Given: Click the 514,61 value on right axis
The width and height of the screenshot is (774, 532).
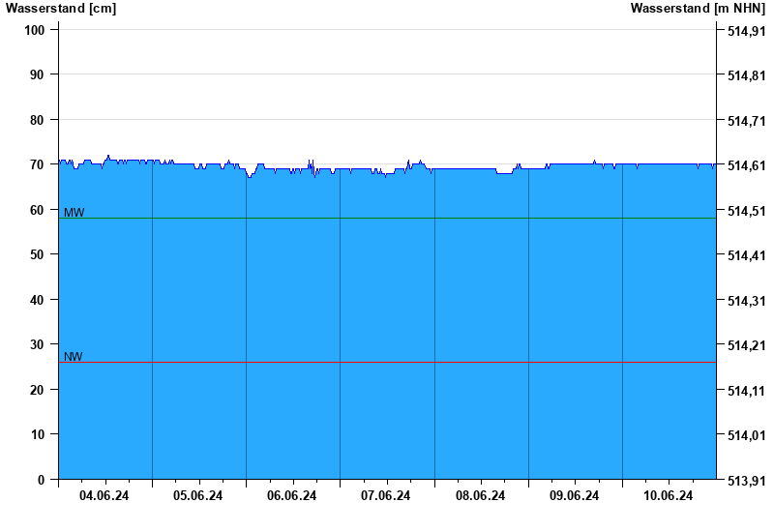Looking at the screenshot, I should coord(746,165).
